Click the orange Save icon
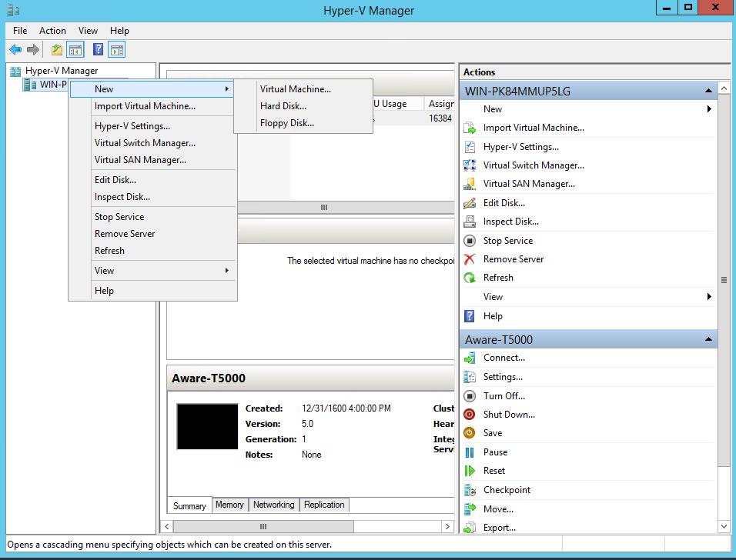The image size is (736, 560). point(470,433)
